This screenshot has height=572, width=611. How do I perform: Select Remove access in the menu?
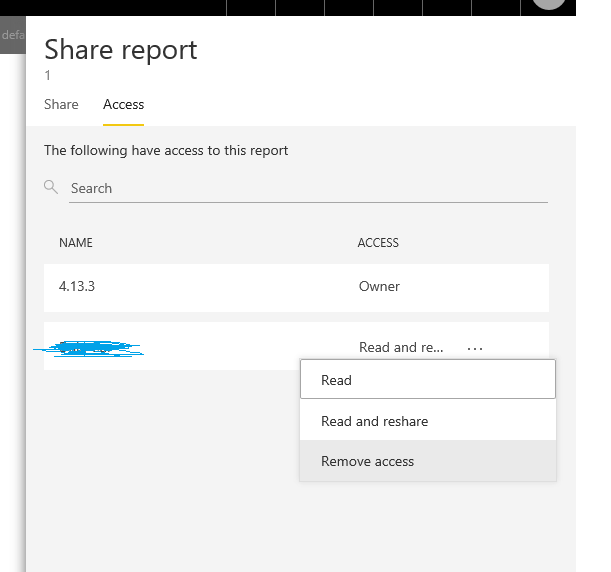(x=428, y=461)
